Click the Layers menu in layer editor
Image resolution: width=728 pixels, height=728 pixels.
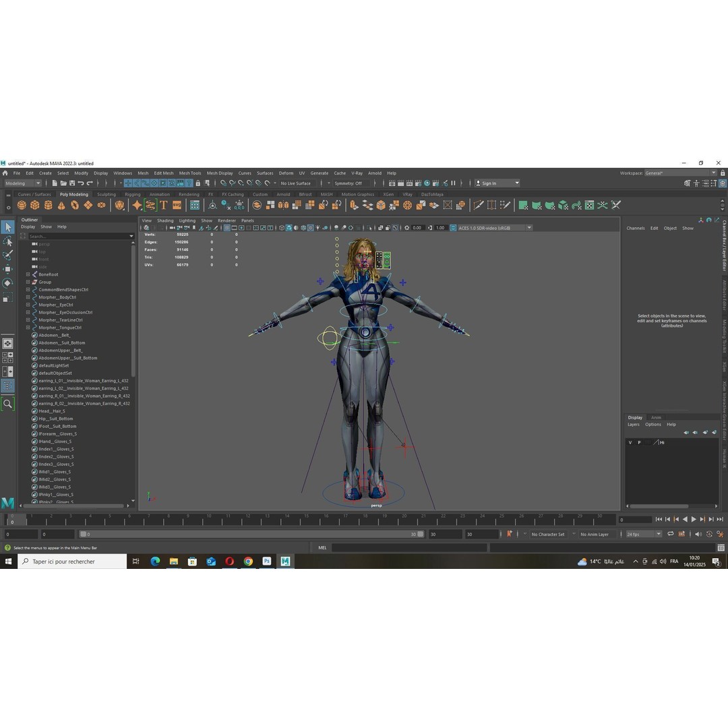[x=633, y=425]
